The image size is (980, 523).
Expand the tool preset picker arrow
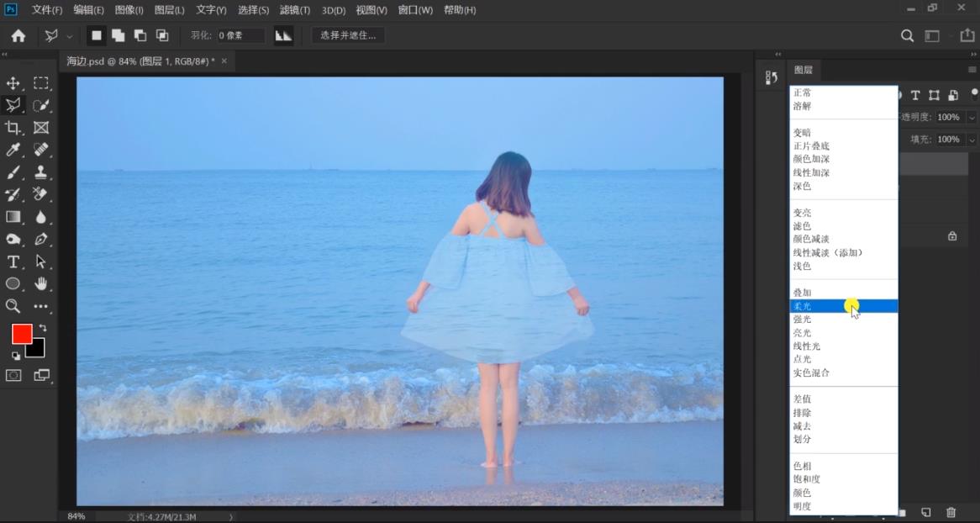point(70,36)
